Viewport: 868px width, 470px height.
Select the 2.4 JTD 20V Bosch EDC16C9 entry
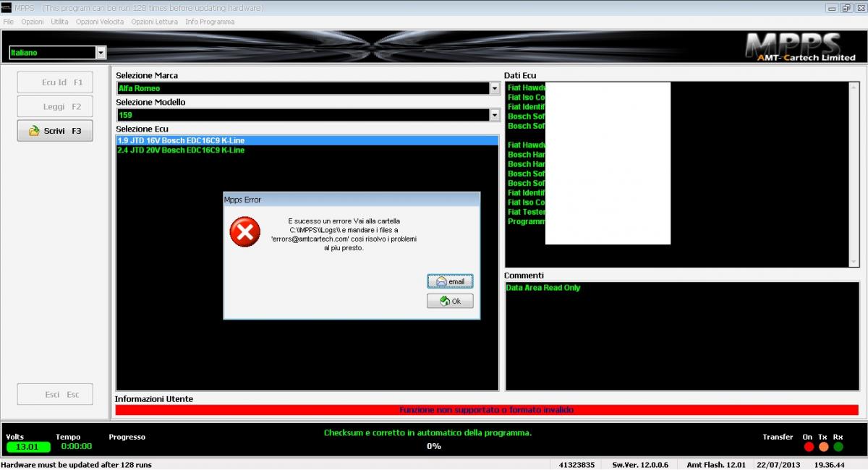point(307,150)
